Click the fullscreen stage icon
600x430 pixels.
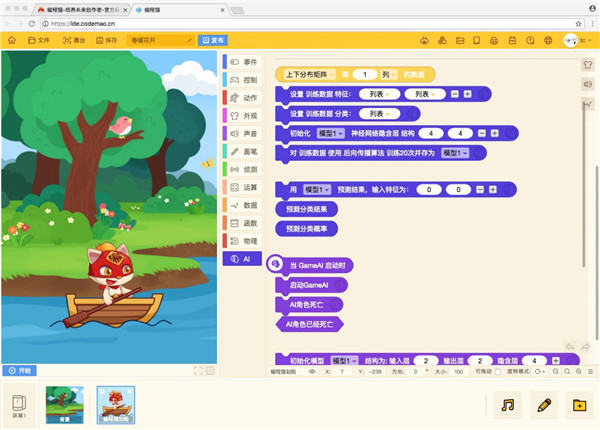(198, 370)
